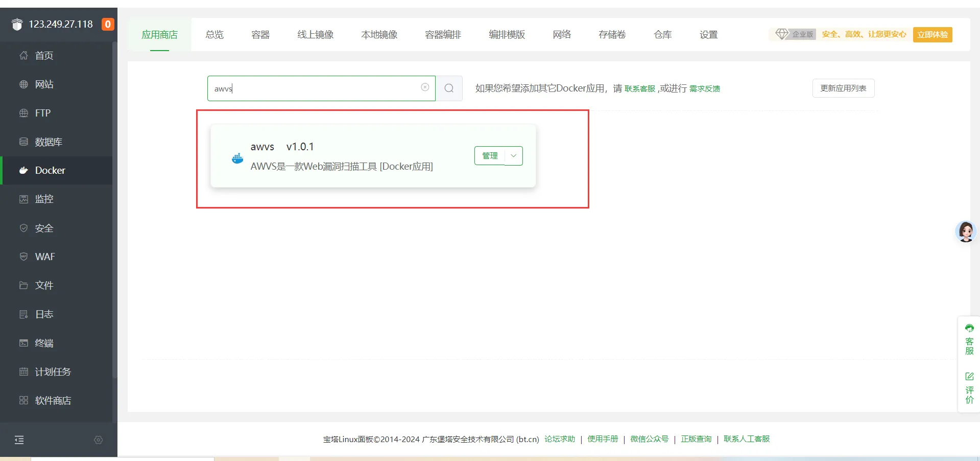Screen dimensions: 980x461
Task: Open the 使用手册 footer link
Action: 603,439
